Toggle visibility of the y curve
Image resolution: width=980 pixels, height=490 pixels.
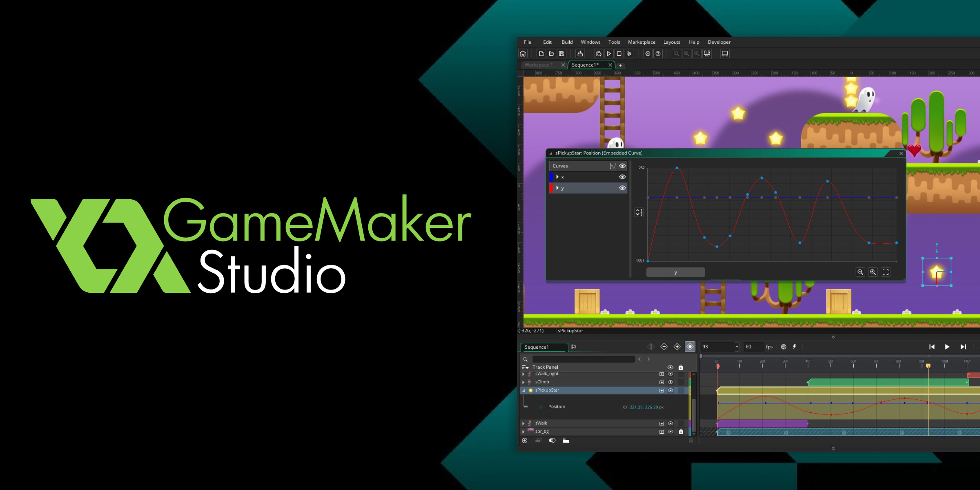pos(622,188)
